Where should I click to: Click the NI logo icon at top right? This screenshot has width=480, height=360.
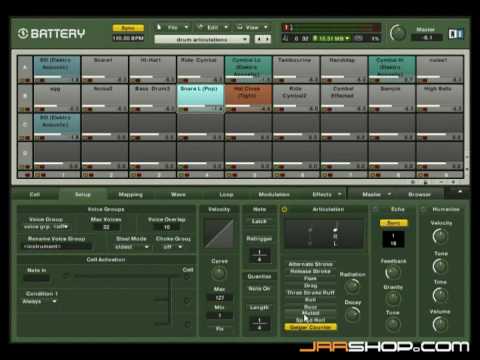tap(456, 34)
